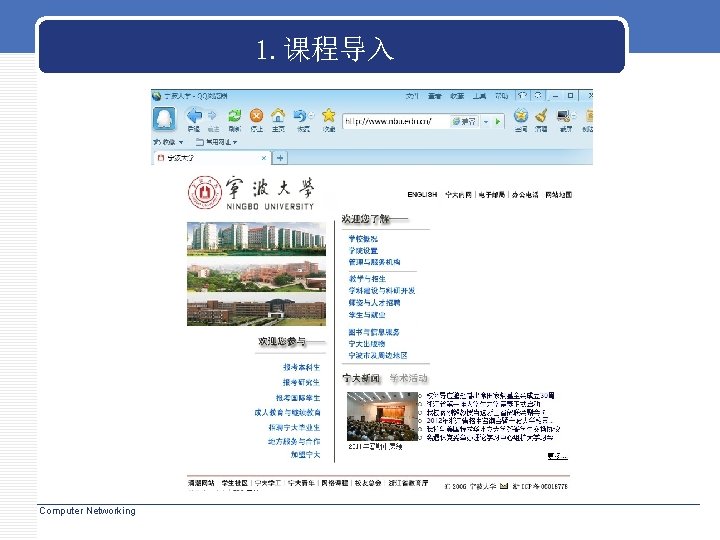720x540 pixels.
Task: Click the ENGLISH link
Action: [422, 195]
